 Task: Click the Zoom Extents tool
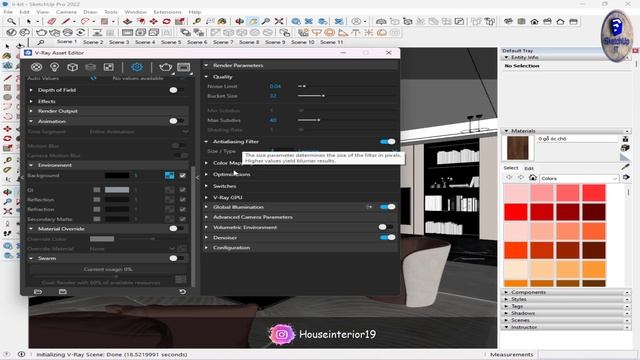[279, 21]
